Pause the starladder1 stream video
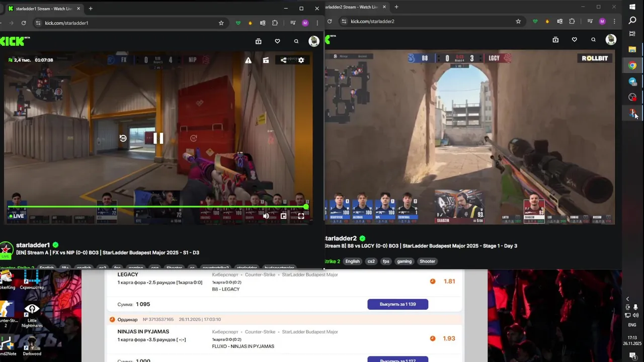 pyautogui.click(x=158, y=138)
